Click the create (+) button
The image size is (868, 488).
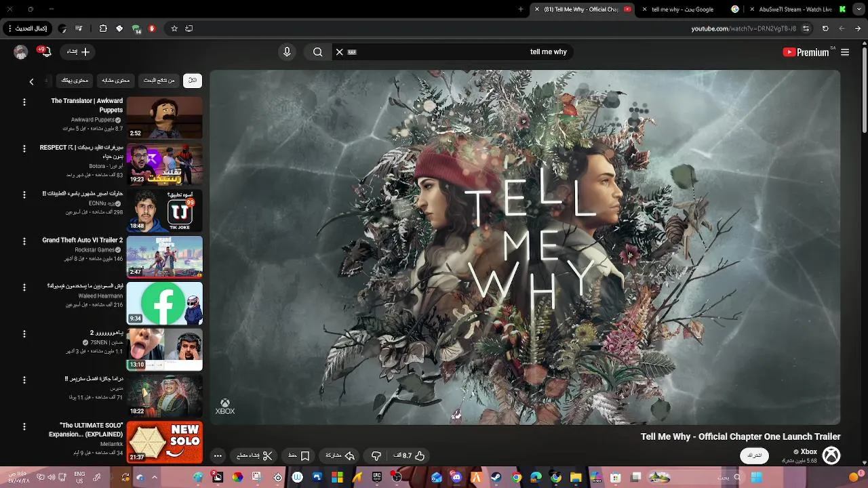click(77, 52)
